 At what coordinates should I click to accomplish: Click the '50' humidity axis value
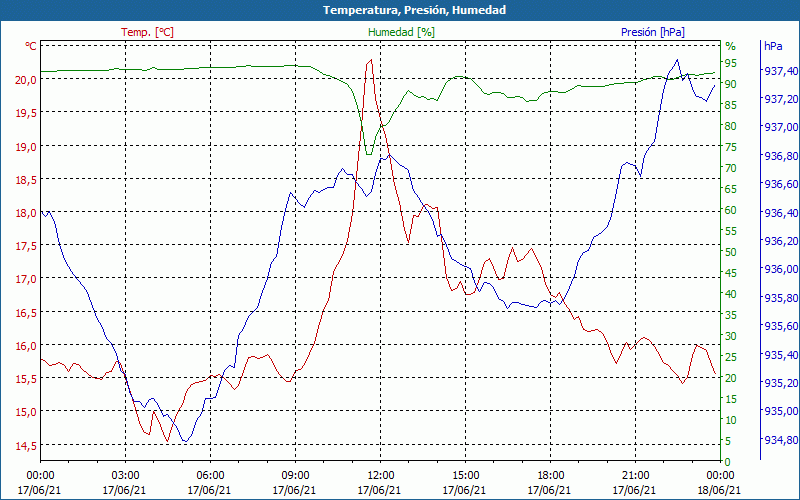(731, 252)
